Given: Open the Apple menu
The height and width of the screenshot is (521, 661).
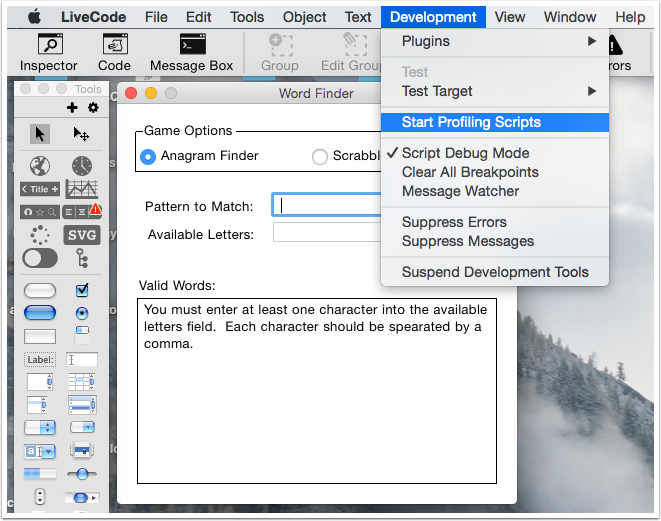Looking at the screenshot, I should coord(35,17).
